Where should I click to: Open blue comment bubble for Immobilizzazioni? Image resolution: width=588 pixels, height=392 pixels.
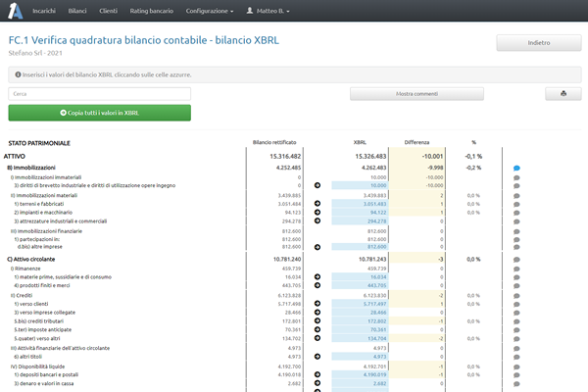click(516, 168)
